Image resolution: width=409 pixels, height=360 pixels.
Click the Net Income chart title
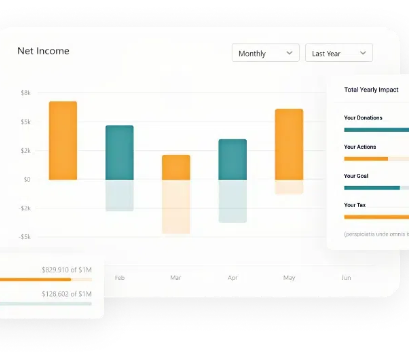[x=43, y=51]
